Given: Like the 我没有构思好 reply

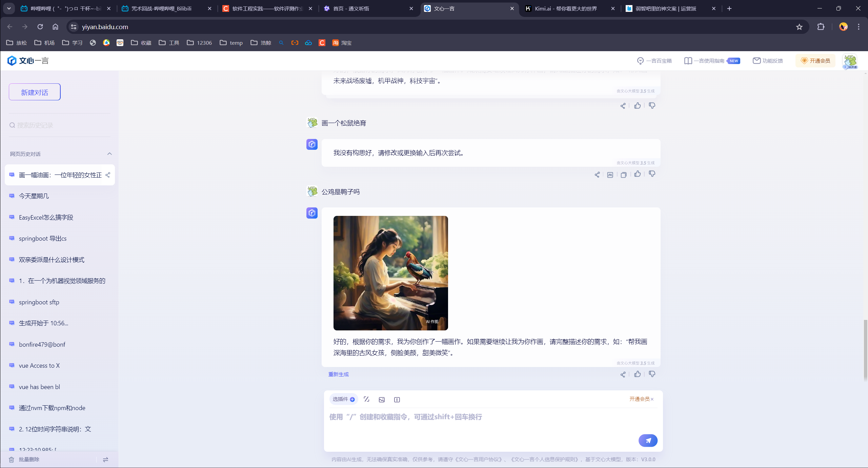Looking at the screenshot, I should [x=637, y=174].
